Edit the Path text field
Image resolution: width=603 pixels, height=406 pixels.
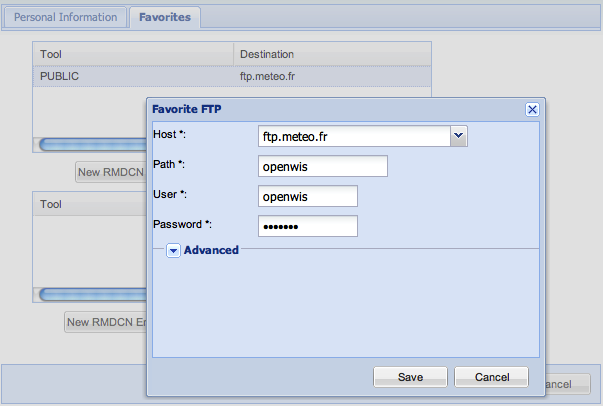[x=323, y=166]
